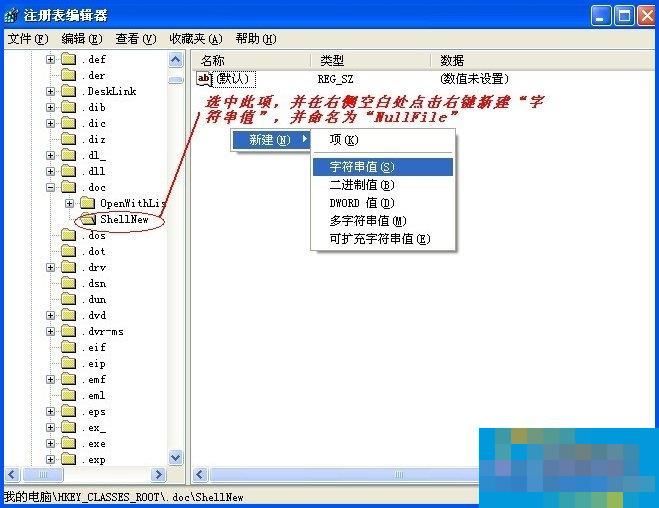The width and height of the screenshot is (659, 508).
Task: Open the 文件(F) menu
Action: click(28, 39)
